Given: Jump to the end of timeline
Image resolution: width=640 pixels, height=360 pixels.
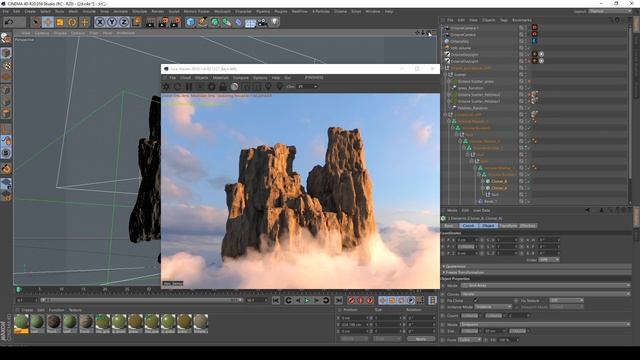Looking at the screenshot, I should click(x=338, y=300).
